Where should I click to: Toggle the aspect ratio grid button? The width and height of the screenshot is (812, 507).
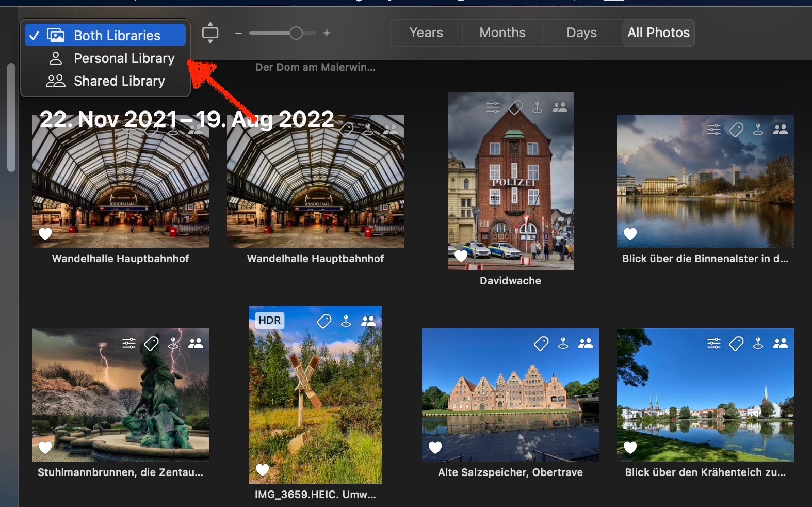pos(210,33)
